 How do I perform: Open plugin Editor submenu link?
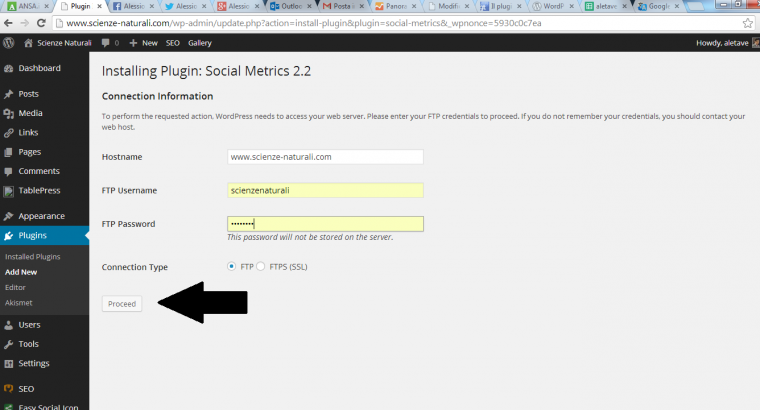click(x=15, y=287)
